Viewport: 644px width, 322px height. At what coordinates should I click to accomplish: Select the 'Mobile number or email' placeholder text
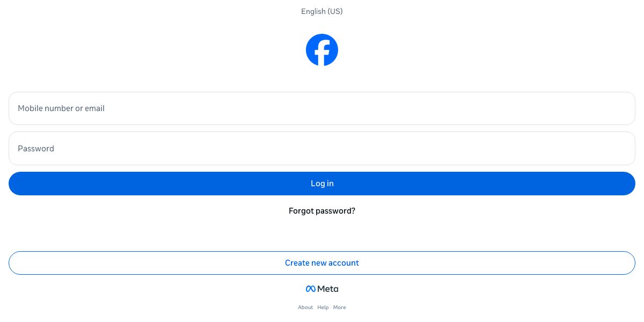pos(61,108)
